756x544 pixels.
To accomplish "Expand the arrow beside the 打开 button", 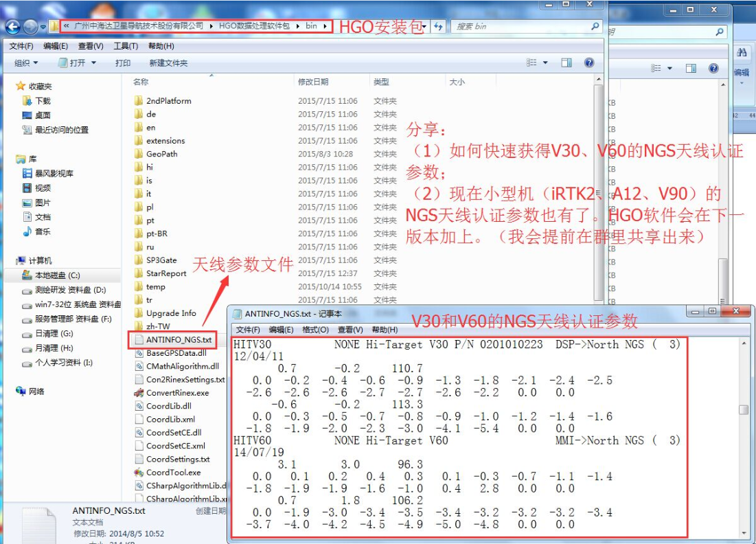I will [93, 63].
